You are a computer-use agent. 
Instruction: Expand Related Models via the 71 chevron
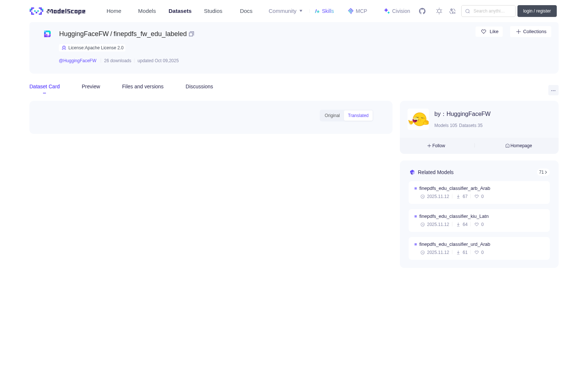coord(543,172)
